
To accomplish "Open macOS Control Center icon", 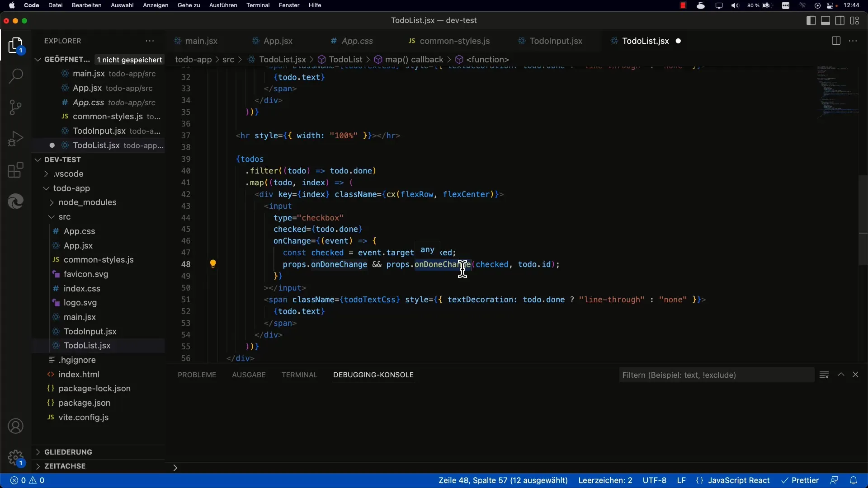I will tap(830, 5).
